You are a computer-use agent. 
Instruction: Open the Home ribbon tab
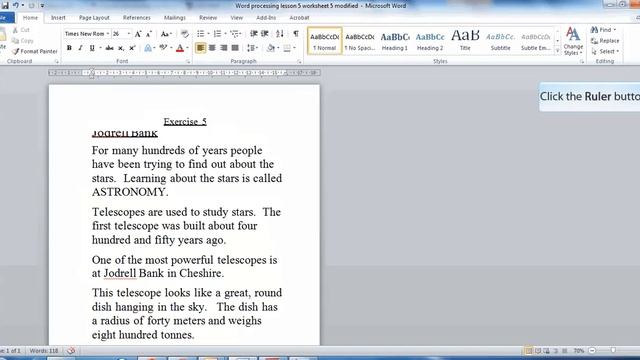pyautogui.click(x=30, y=18)
